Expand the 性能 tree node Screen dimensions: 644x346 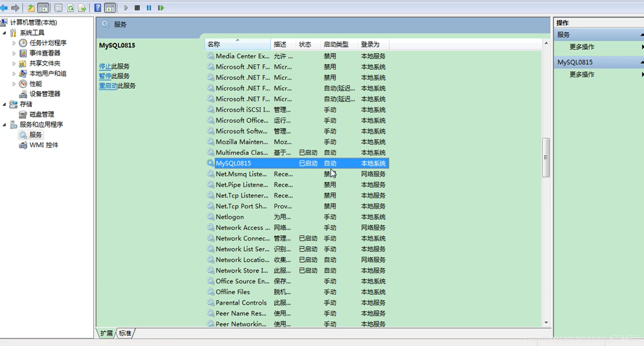[14, 84]
